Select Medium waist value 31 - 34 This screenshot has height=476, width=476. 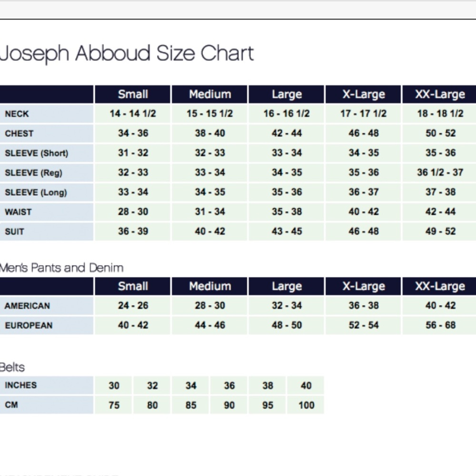(x=210, y=212)
